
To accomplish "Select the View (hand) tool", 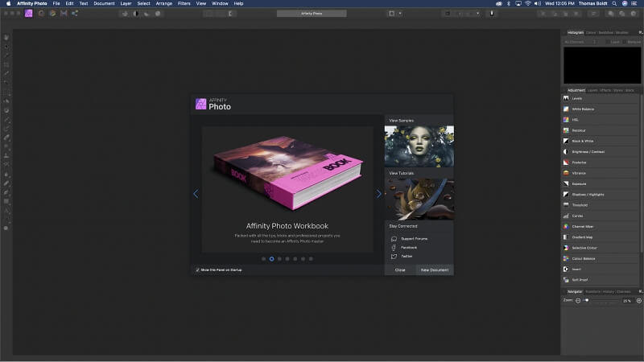I will pyautogui.click(x=6, y=37).
